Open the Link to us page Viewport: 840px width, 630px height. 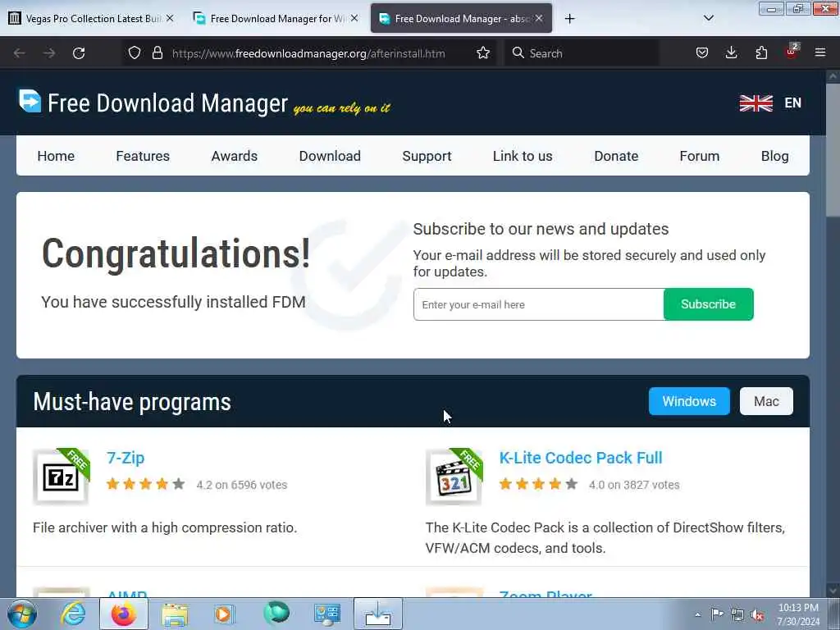523,156
